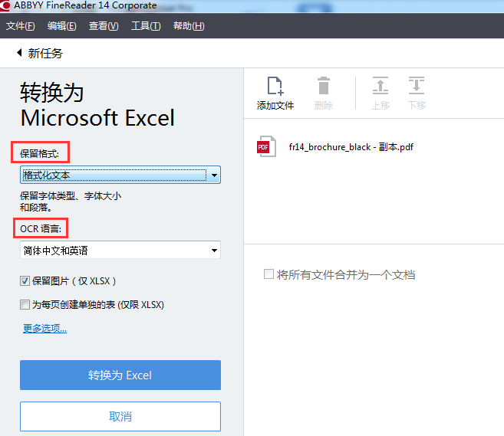The width and height of the screenshot is (504, 436).
Task: Open the 工具(T) menu
Action: click(x=146, y=26)
